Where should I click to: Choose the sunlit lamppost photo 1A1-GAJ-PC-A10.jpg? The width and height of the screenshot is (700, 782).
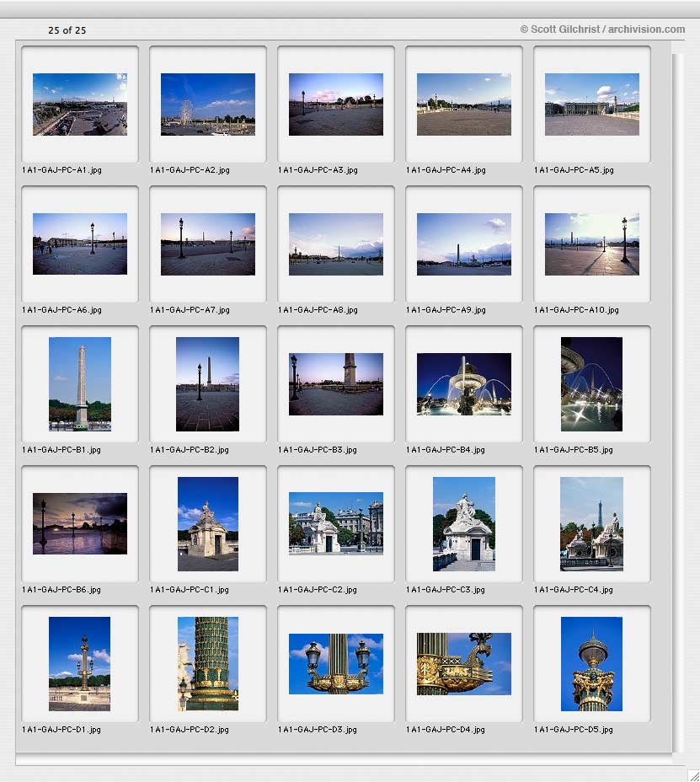pos(592,244)
